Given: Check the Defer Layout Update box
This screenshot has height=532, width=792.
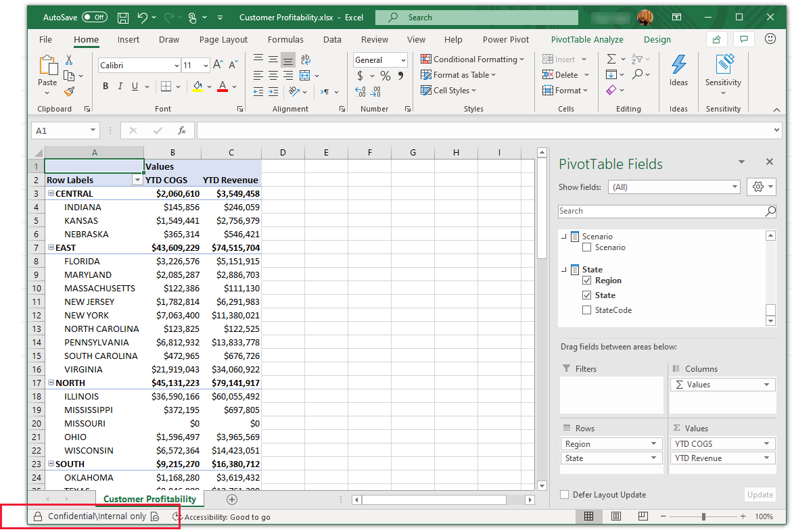Looking at the screenshot, I should [x=564, y=495].
